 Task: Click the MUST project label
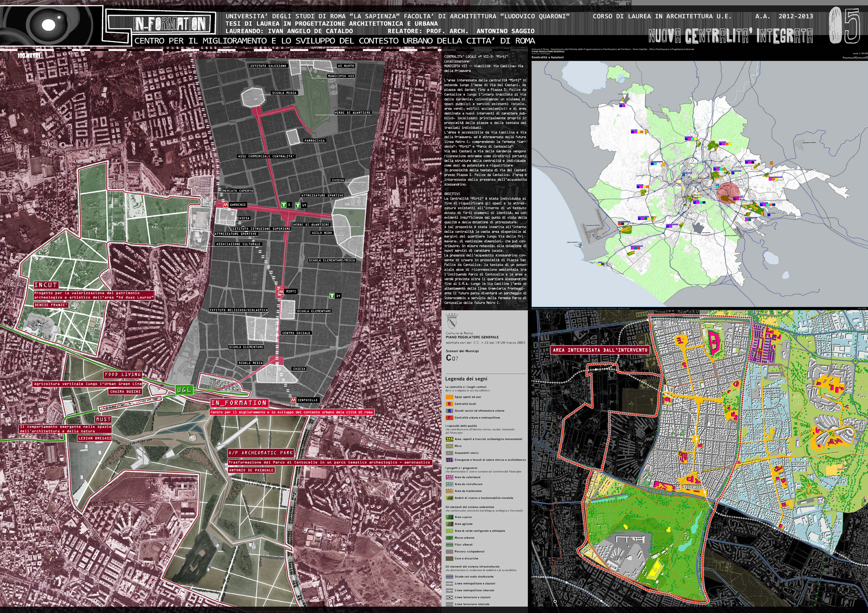pos(103,419)
